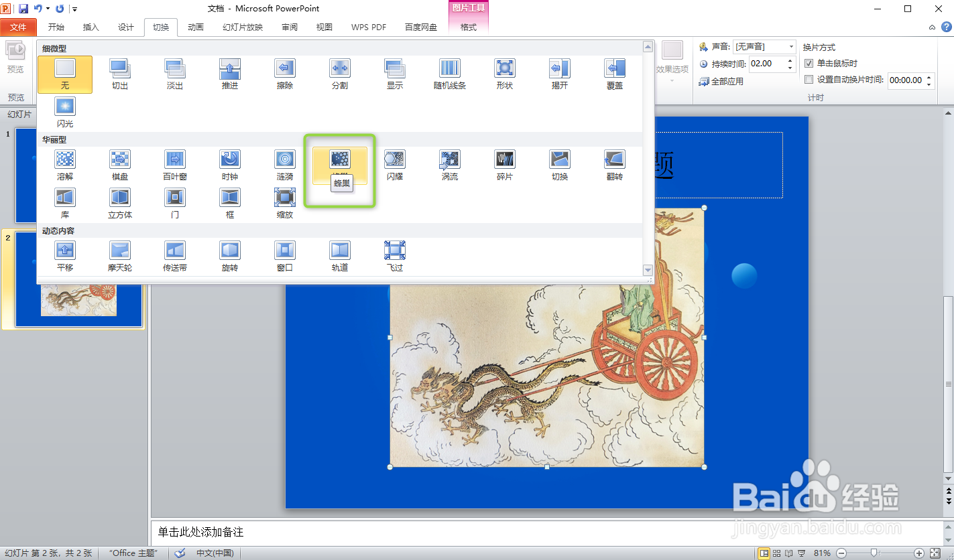Click zoom out minus button

coord(841,553)
